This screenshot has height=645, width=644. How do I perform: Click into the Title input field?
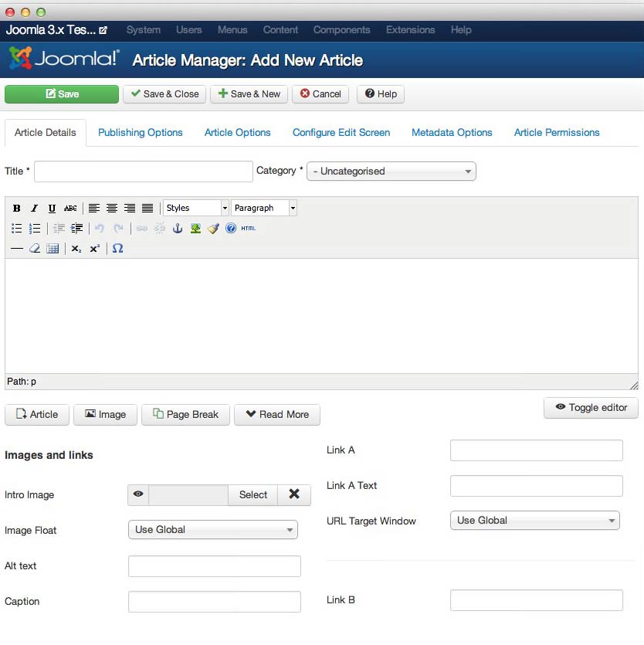[x=143, y=171]
